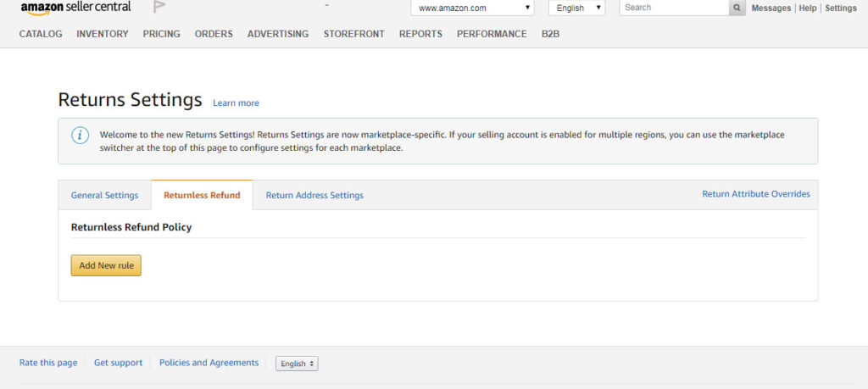
Task: Open the English language dropdown in header
Action: [576, 8]
